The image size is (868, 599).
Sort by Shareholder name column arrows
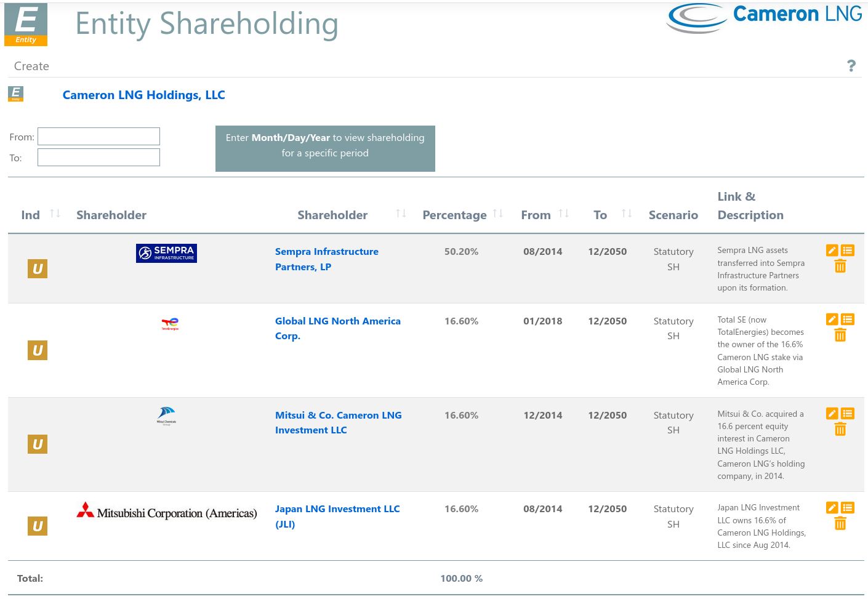pos(401,214)
